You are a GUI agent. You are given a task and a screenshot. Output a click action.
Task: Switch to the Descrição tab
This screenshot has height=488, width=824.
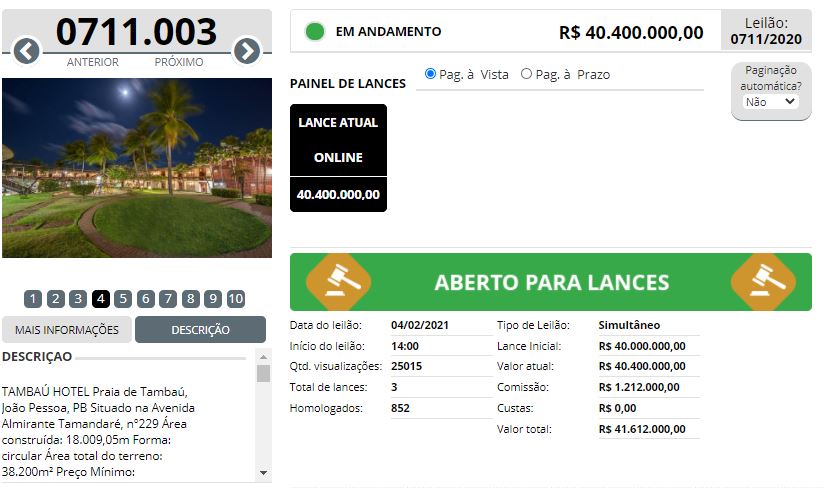tap(200, 330)
